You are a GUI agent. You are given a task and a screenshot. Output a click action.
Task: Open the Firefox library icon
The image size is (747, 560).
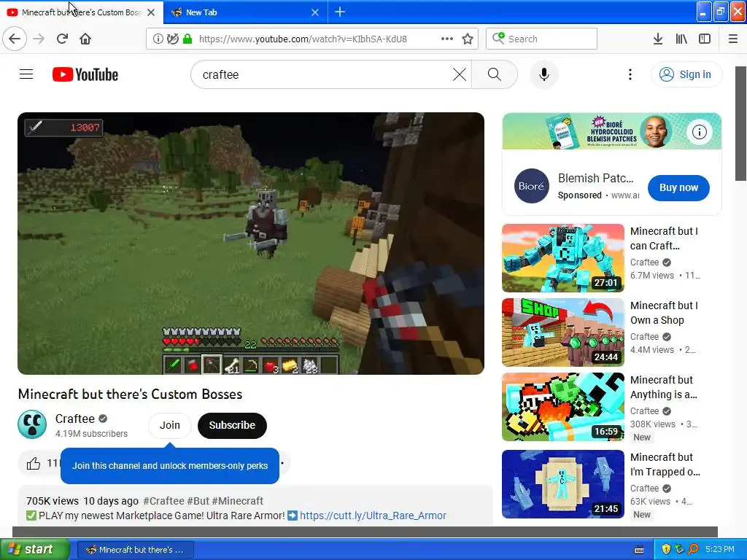681,39
